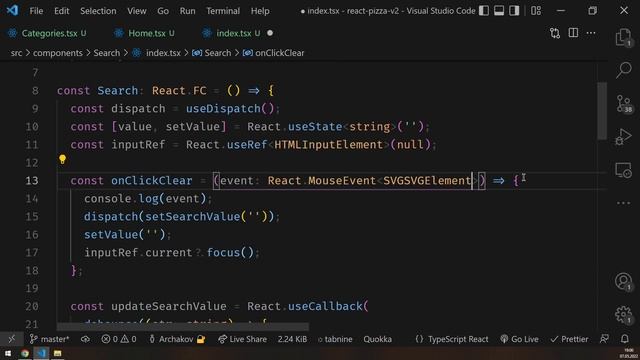Show additional views ellipsis in activity bar
Image resolution: width=640 pixels, height=360 pixels.
[x=623, y=203]
